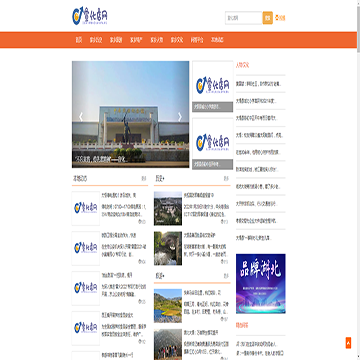Open the headline beside the stone bridge photo
The height and width of the screenshot is (360, 360).
(199, 235)
